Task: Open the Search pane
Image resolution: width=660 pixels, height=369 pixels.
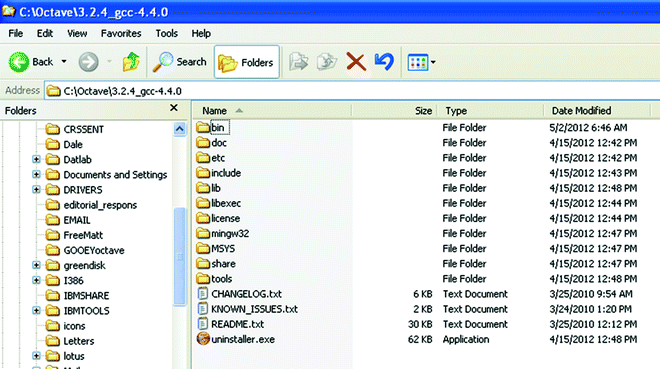Action: coord(180,62)
